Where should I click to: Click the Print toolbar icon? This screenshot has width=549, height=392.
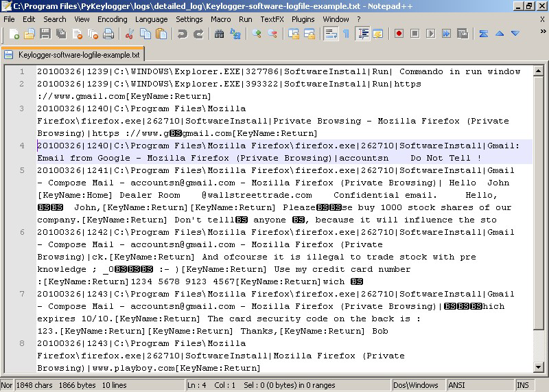click(x=108, y=34)
